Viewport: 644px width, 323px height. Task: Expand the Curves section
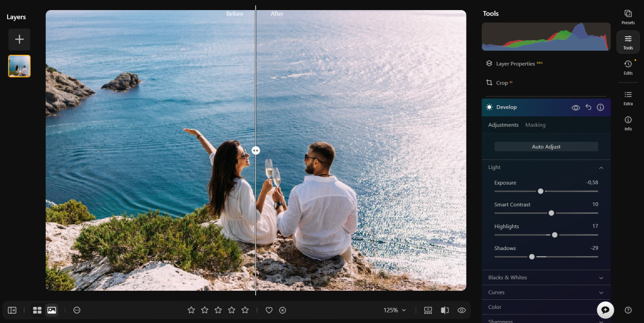546,292
